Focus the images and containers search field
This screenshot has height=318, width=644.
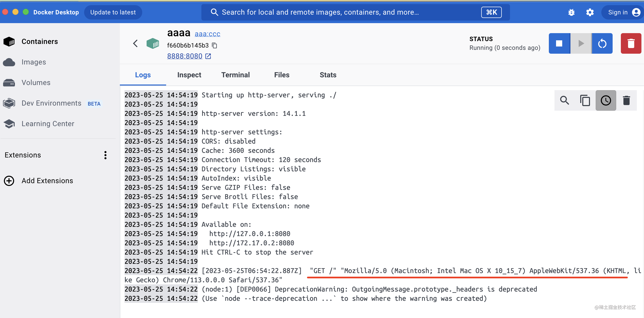point(334,12)
